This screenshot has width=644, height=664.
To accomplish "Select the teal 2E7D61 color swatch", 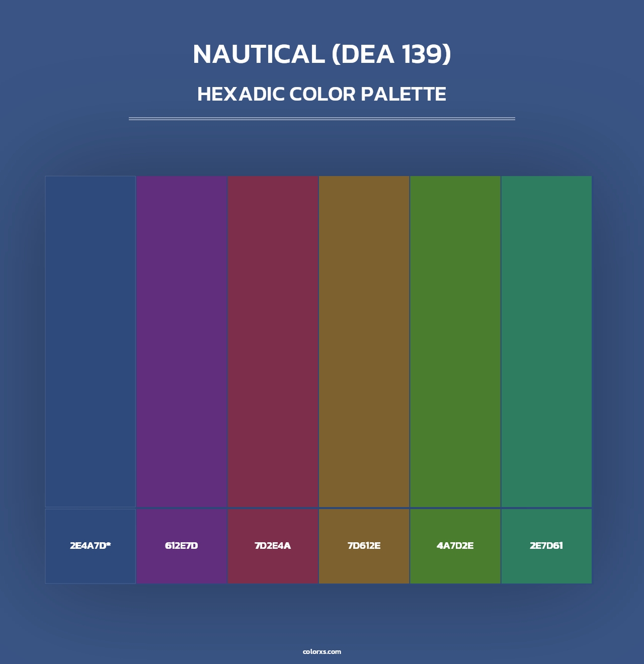I will tap(546, 342).
